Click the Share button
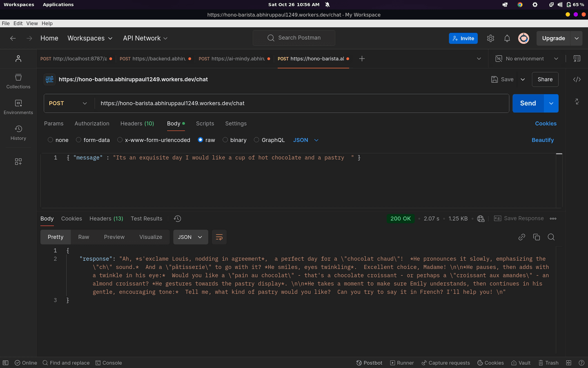 click(x=545, y=79)
